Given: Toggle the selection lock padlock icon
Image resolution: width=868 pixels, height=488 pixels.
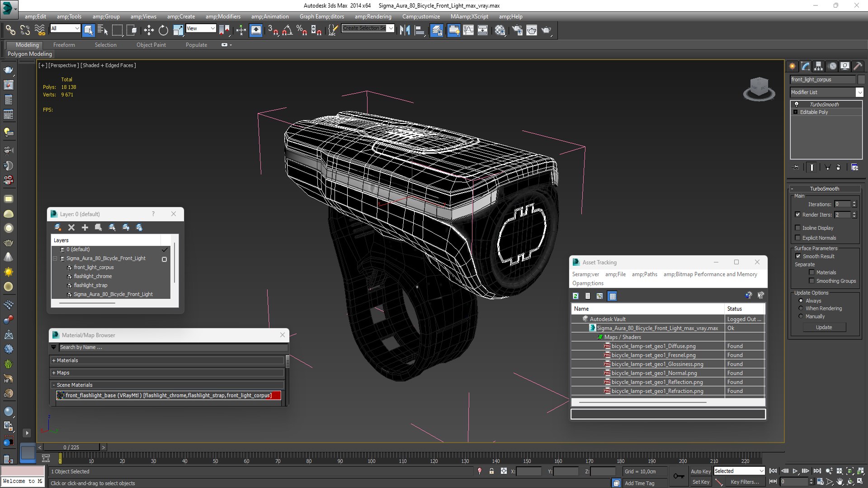Looking at the screenshot, I should [x=491, y=471].
